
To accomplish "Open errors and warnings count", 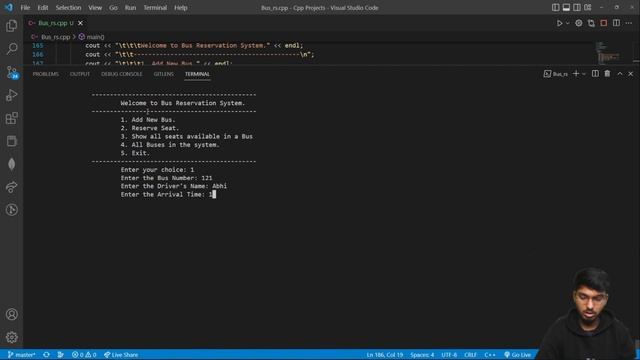I will (84, 355).
